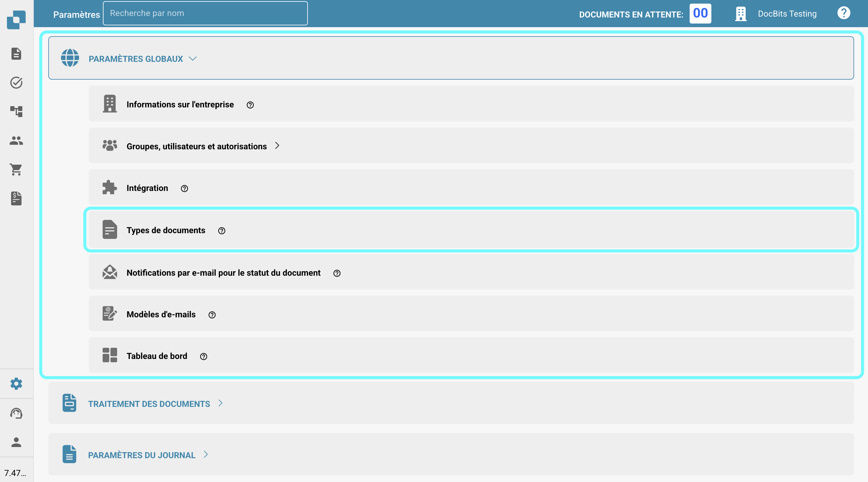
Task: Open the settings gear in sidebar
Action: [x=16, y=383]
